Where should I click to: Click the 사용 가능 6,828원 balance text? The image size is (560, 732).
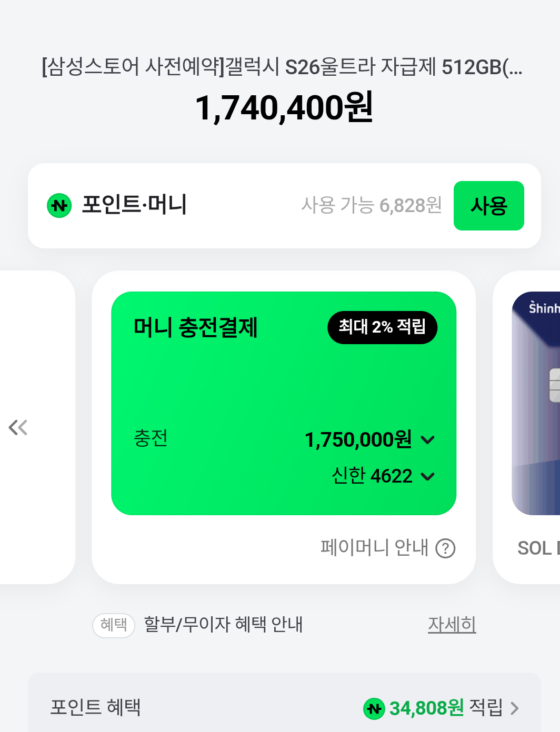pyautogui.click(x=371, y=205)
